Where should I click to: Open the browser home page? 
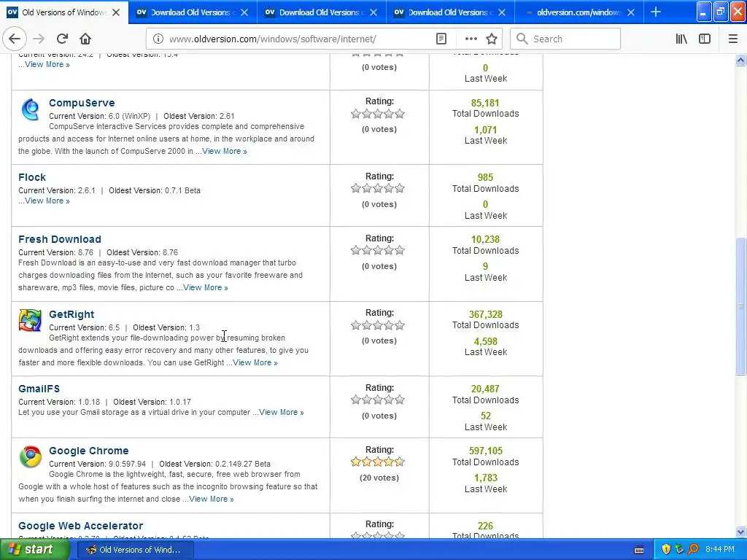[85, 39]
